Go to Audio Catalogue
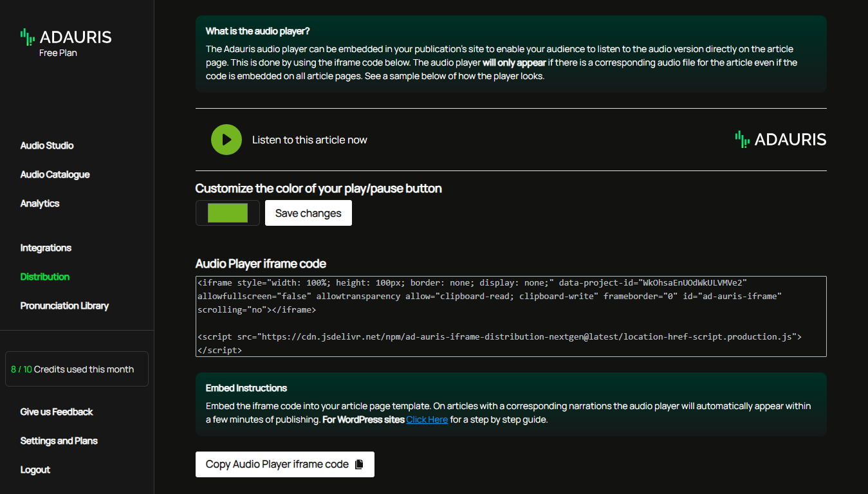 coord(55,174)
